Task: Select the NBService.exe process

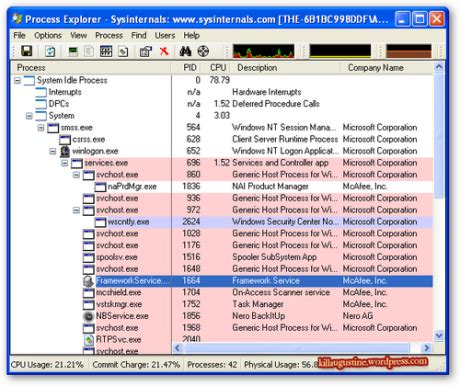Action: 222,316
